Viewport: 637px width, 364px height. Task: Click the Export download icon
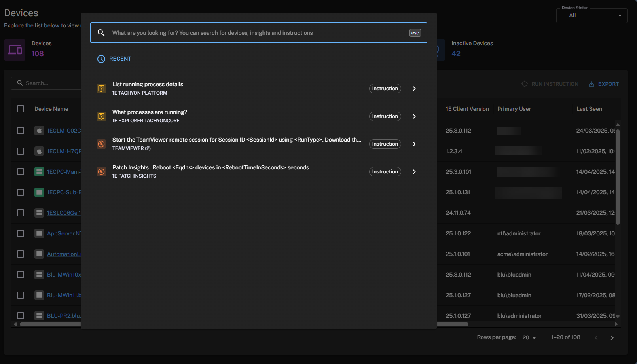click(591, 84)
